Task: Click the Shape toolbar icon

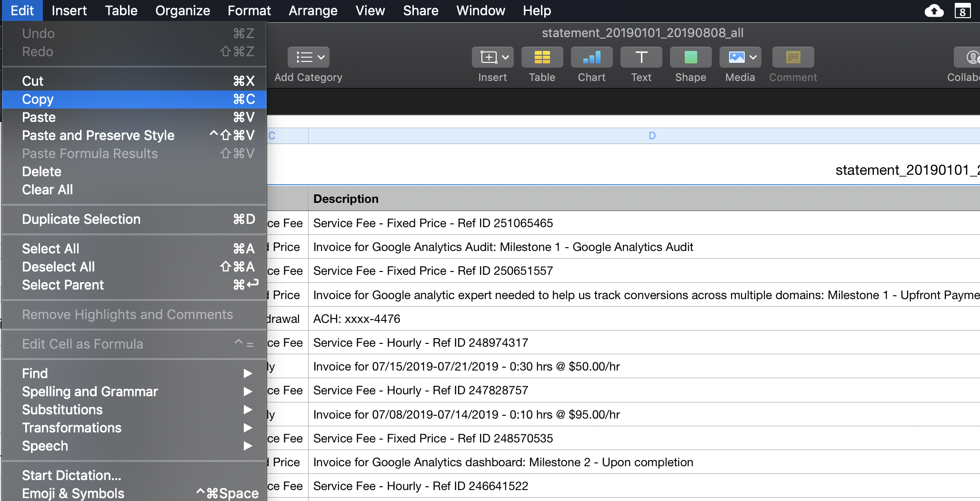Action: pyautogui.click(x=690, y=58)
